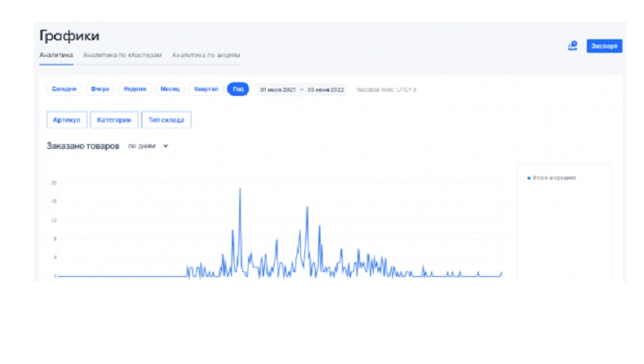Choose the Месяц period chip
Screen dimensions: 644x364
(x=170, y=89)
